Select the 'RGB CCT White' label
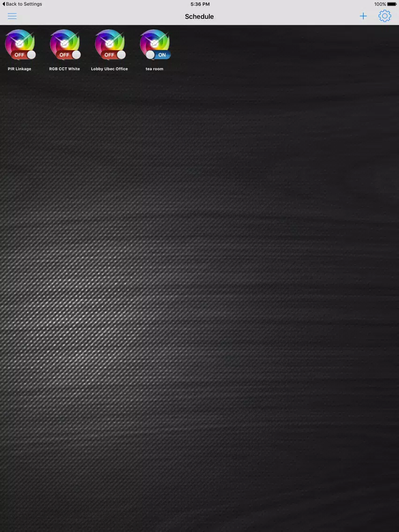 point(65,69)
